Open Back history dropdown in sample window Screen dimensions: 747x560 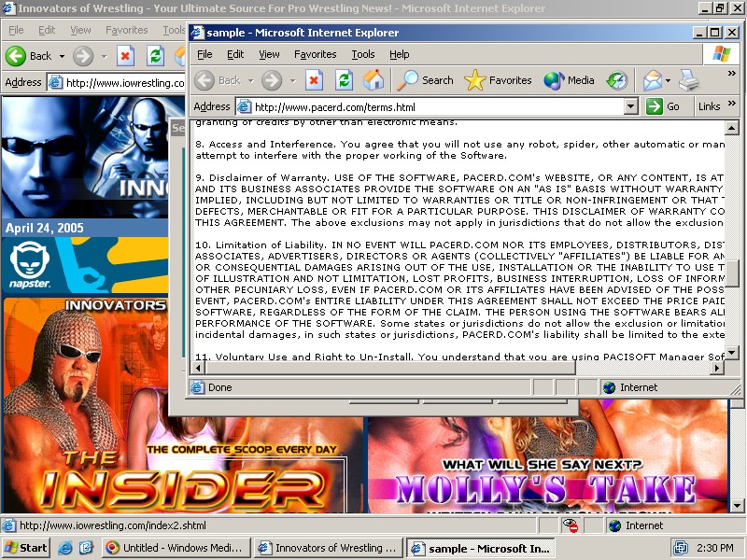pyautogui.click(x=250, y=81)
